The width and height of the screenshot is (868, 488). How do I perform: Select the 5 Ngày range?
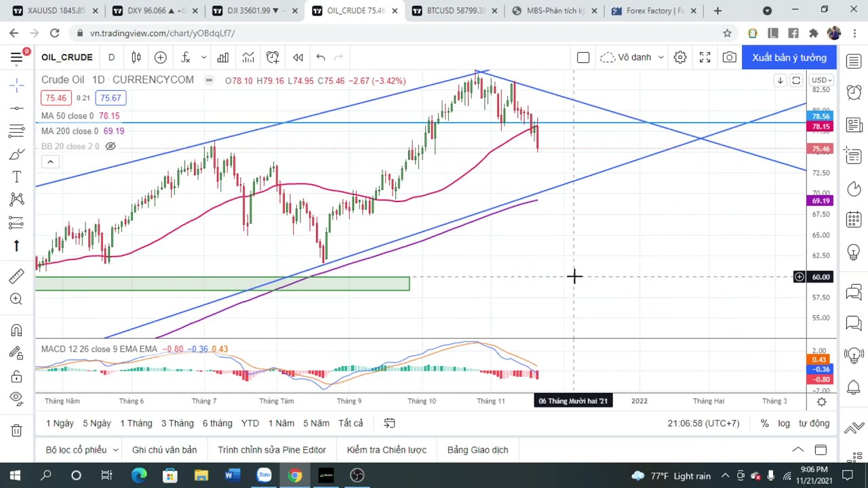[97, 423]
